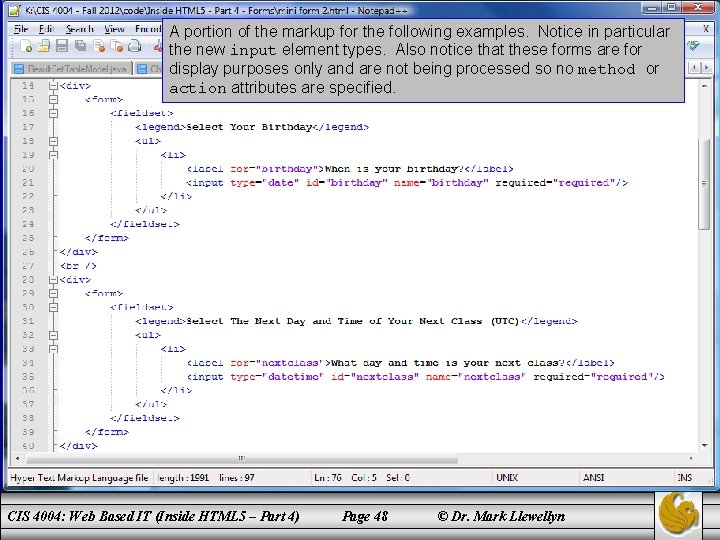The height and width of the screenshot is (540, 720).
Task: Click the ResultSetTableModel.java tab's disk icon
Action: 19,69
